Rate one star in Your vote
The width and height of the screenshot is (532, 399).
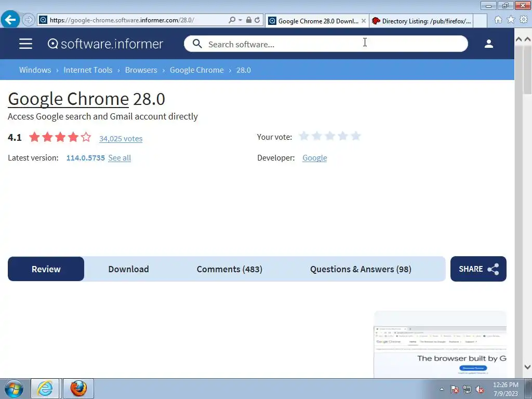[304, 136]
